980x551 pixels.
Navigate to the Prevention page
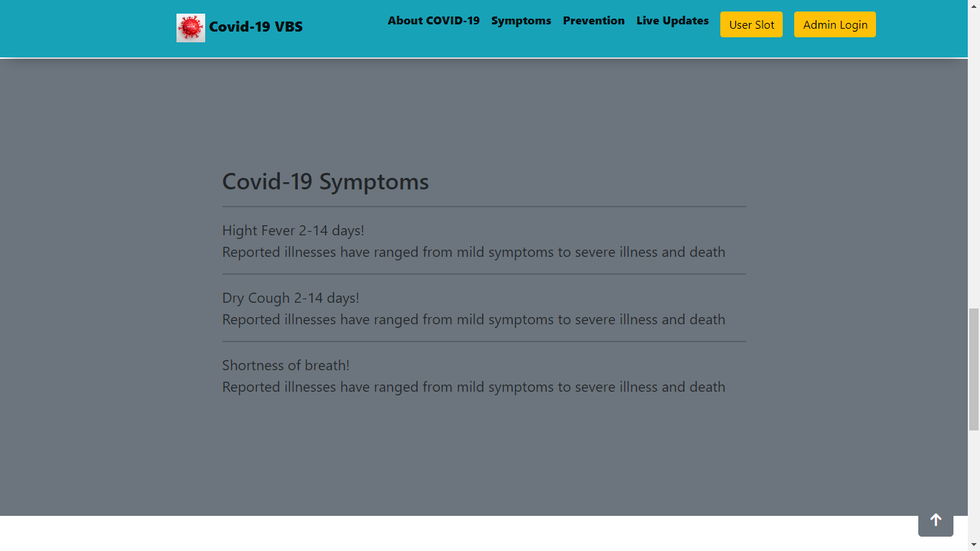[594, 21]
